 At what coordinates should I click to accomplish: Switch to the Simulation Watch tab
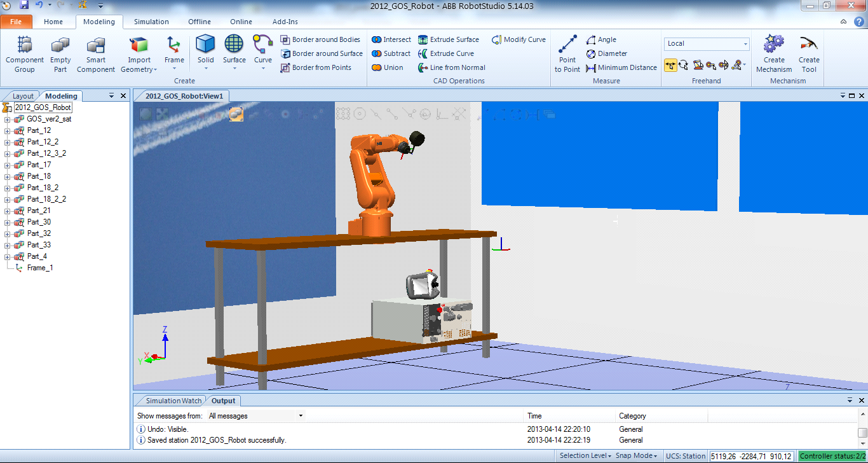point(173,401)
